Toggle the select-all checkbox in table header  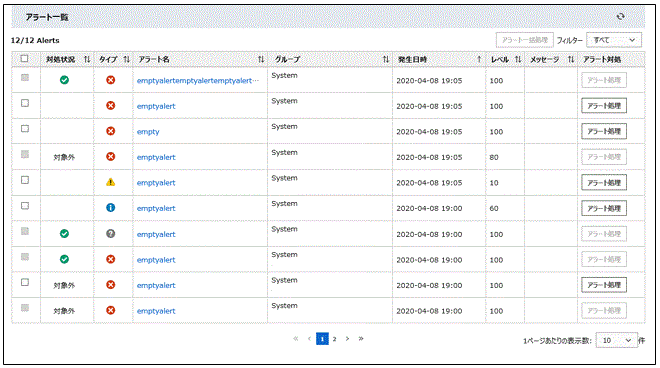(24, 59)
